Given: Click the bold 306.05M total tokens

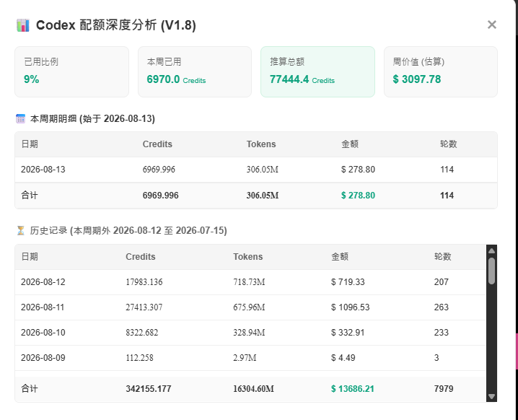Looking at the screenshot, I should [x=263, y=196].
